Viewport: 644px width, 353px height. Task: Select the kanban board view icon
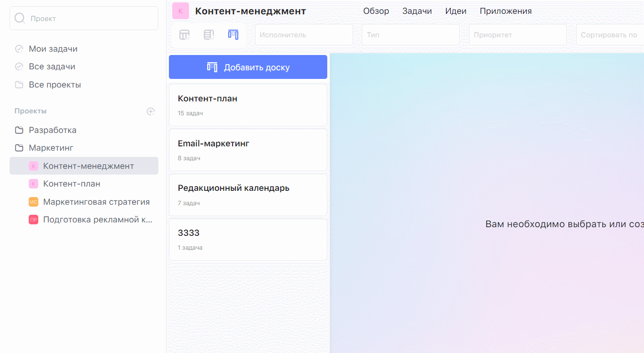[233, 35]
